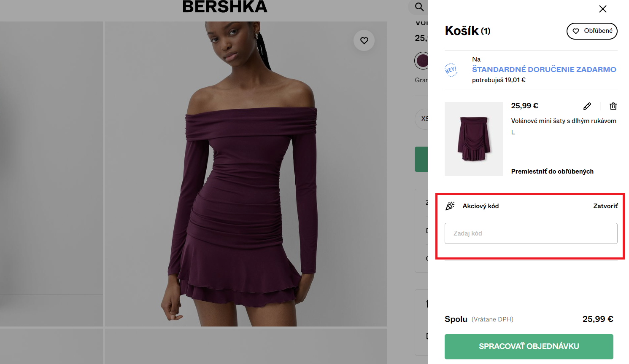Click the party popper promo icon

[x=450, y=206]
